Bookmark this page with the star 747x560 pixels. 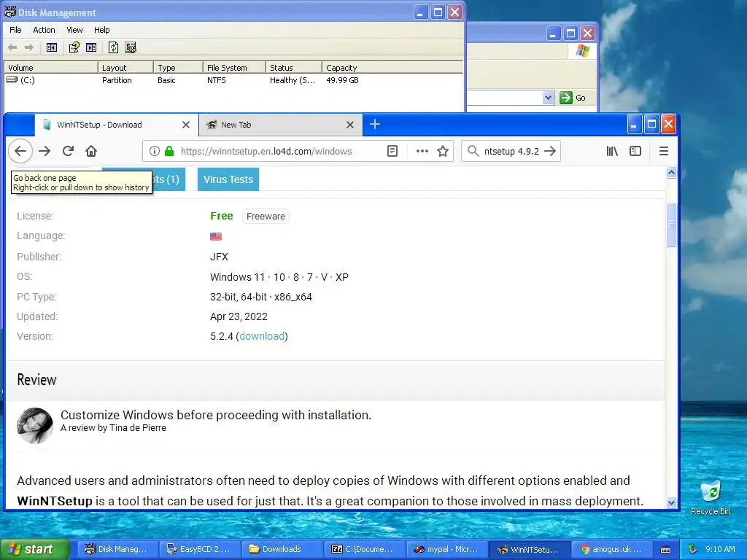point(443,152)
